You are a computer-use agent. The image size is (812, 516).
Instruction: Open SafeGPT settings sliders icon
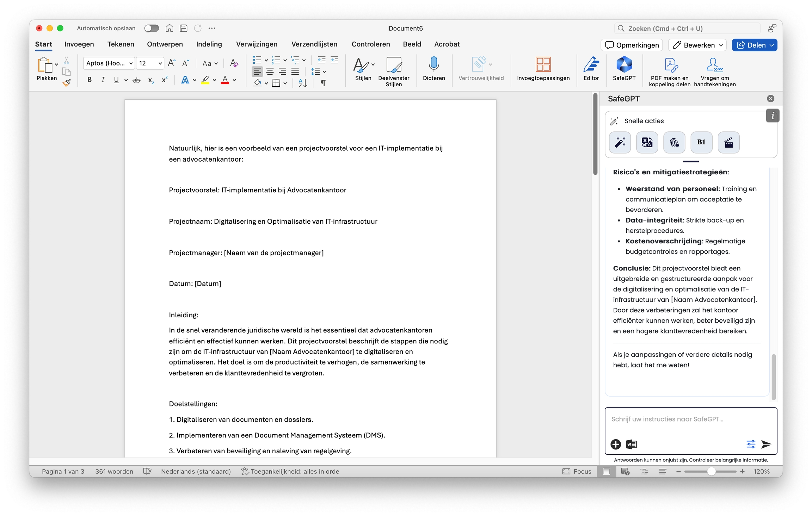751,444
